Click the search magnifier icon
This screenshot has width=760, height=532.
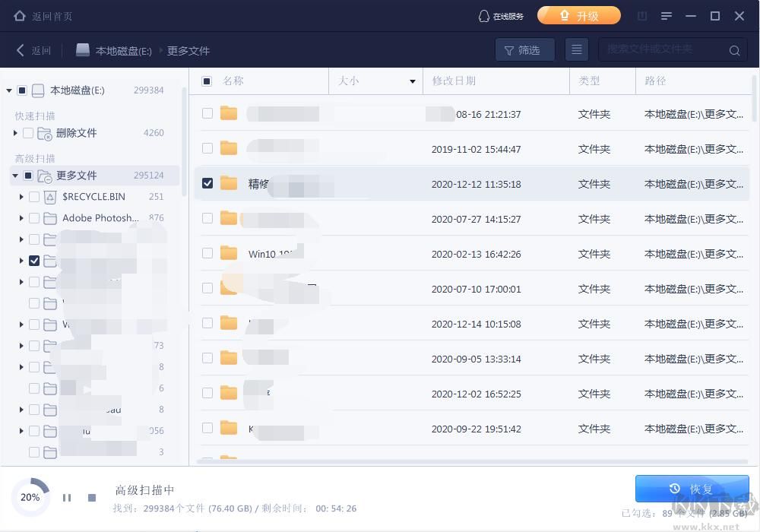coord(734,49)
